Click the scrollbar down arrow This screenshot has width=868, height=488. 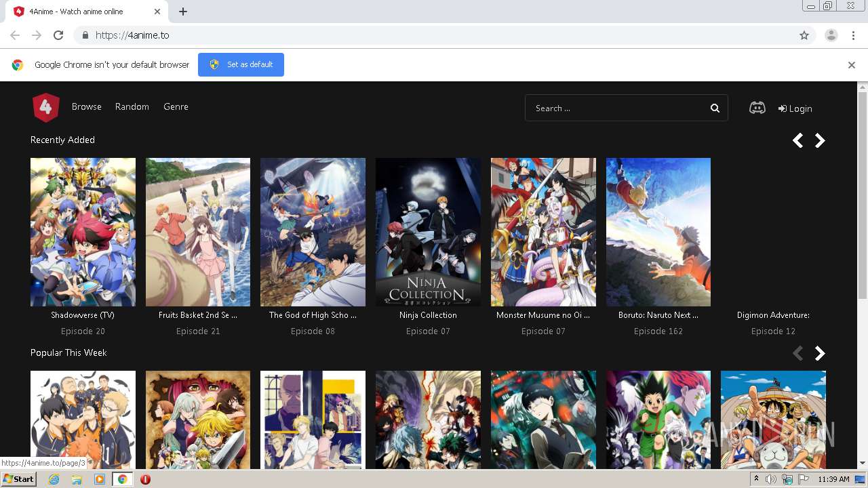point(863,464)
